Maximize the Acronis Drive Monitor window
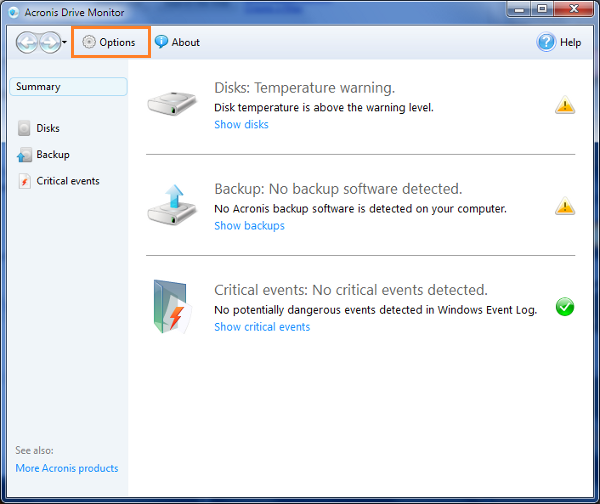The height and width of the screenshot is (504, 600). point(542,9)
